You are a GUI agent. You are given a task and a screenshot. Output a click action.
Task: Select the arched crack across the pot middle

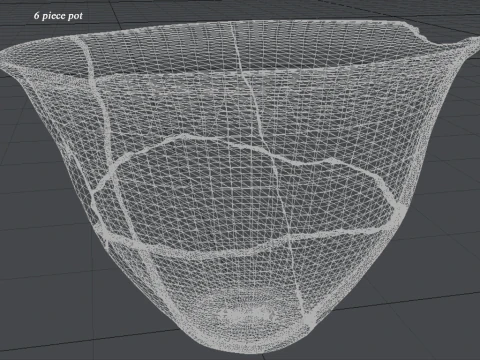tap(253, 152)
